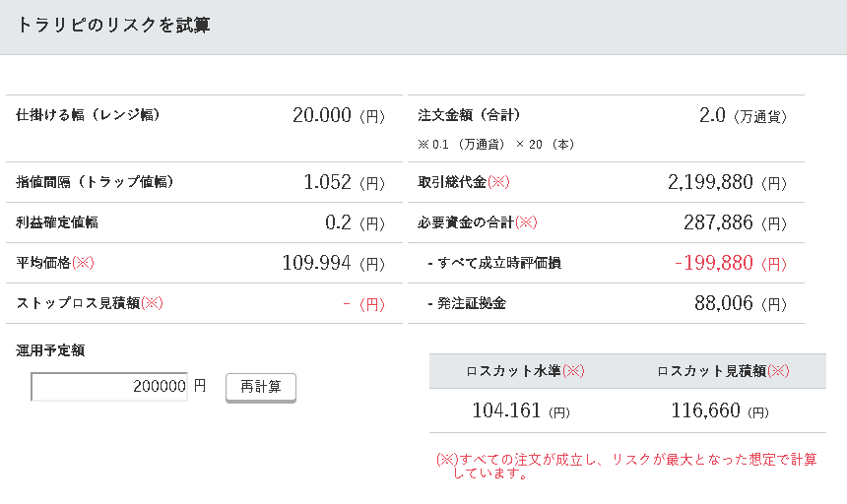Click the ※ mark next to ロスカット水準

tap(573, 371)
